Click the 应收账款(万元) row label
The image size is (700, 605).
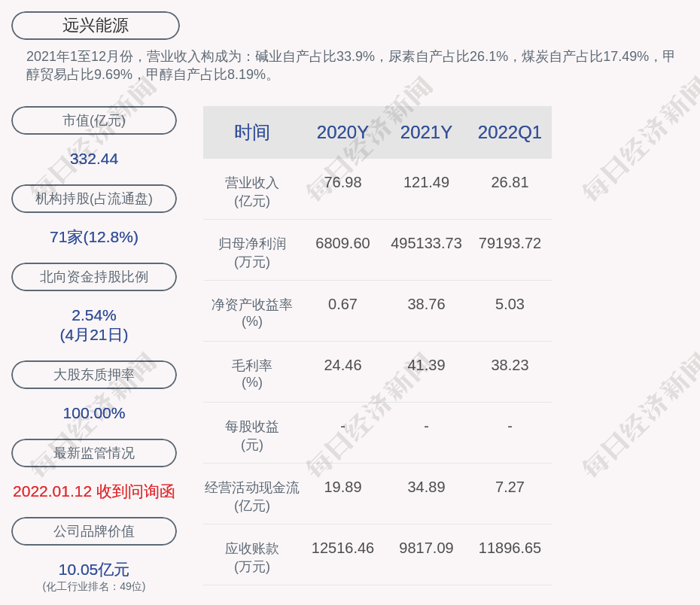tap(252, 558)
